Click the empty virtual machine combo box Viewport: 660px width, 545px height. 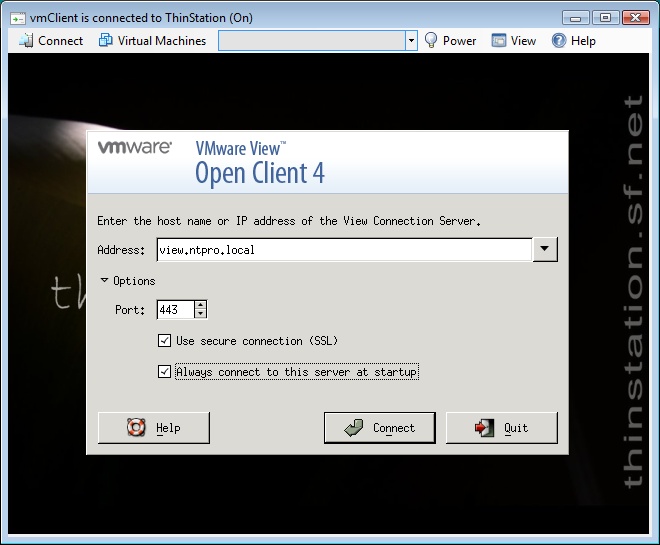312,41
